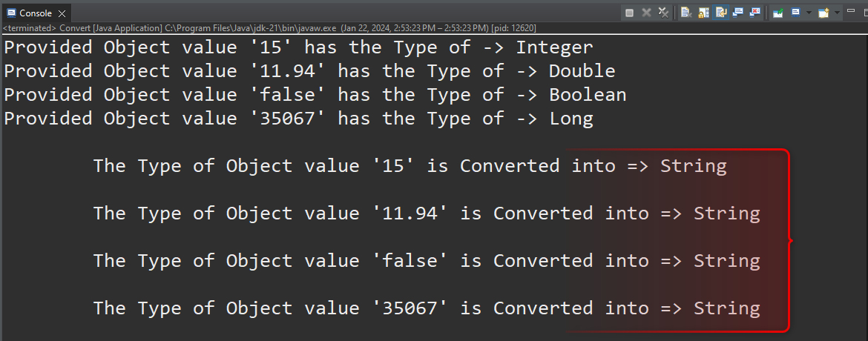868x341 pixels.
Task: Toggle Show Console When Standard Out Changes
Action: pos(737,13)
